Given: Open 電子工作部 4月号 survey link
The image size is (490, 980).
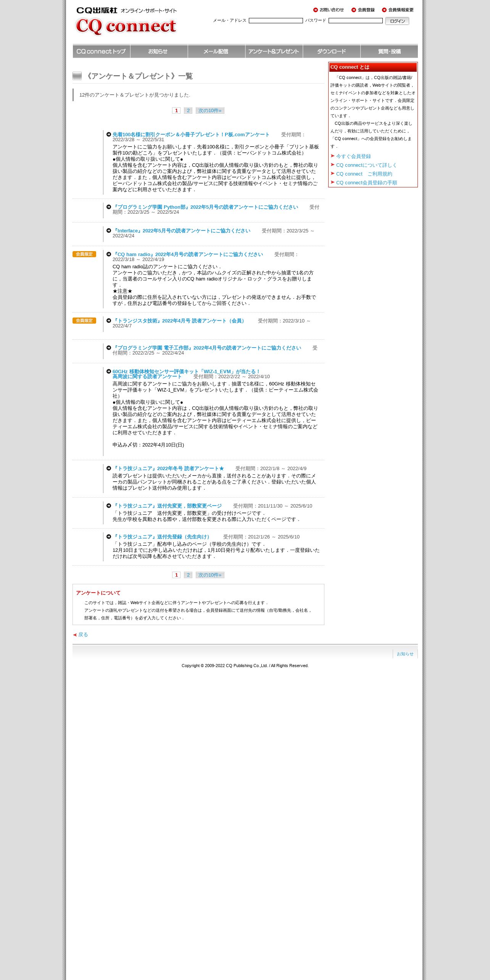Looking at the screenshot, I should click(207, 348).
